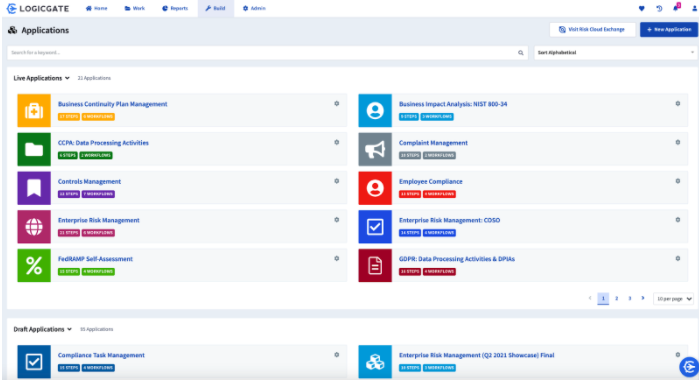Open CCPA: Data Processing Activities link
The image size is (699, 380).
pos(103,143)
